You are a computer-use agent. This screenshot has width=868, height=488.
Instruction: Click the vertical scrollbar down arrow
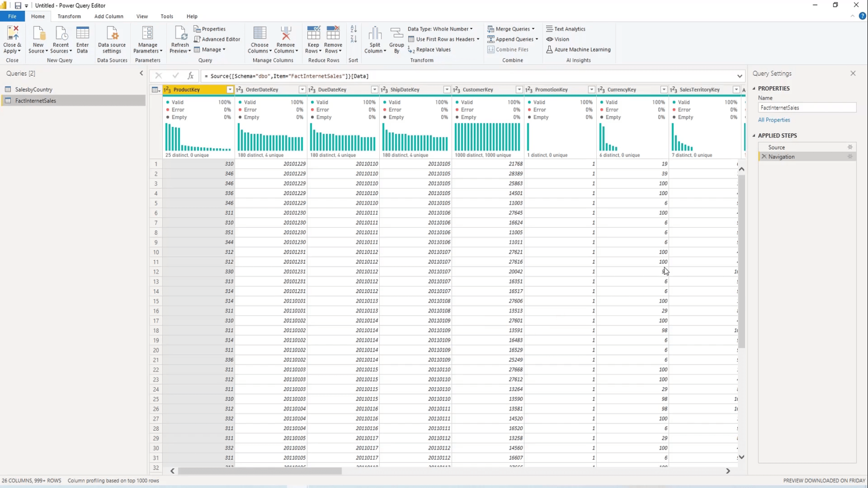[x=741, y=457]
